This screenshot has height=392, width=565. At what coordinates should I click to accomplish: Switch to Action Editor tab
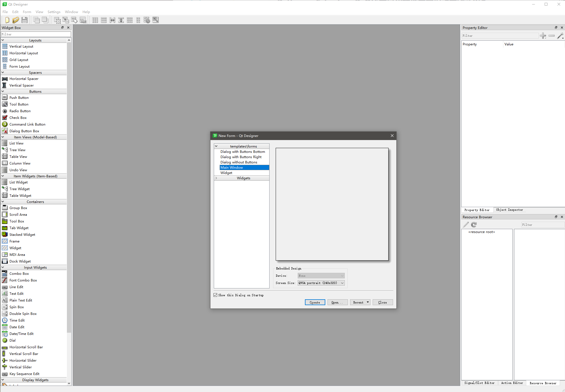[512, 383]
